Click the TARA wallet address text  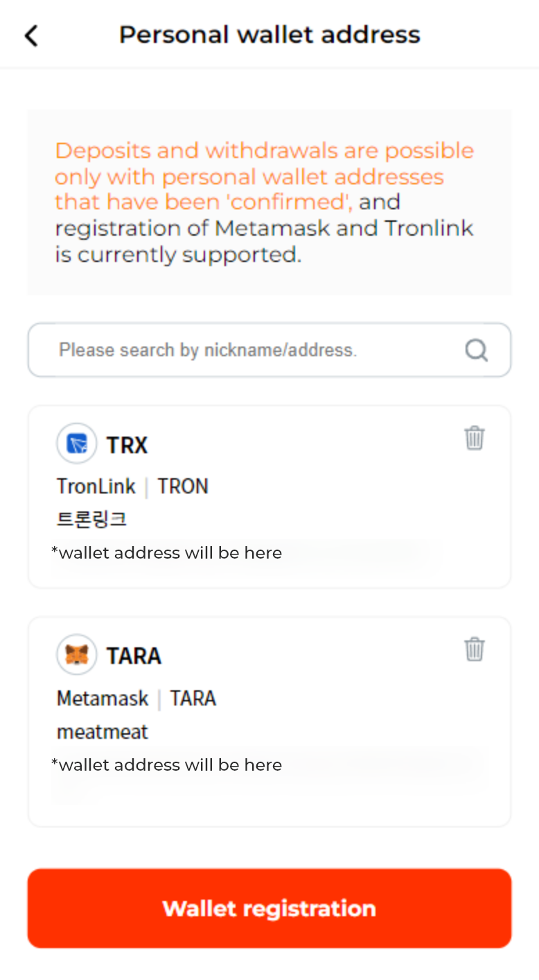pos(167,764)
